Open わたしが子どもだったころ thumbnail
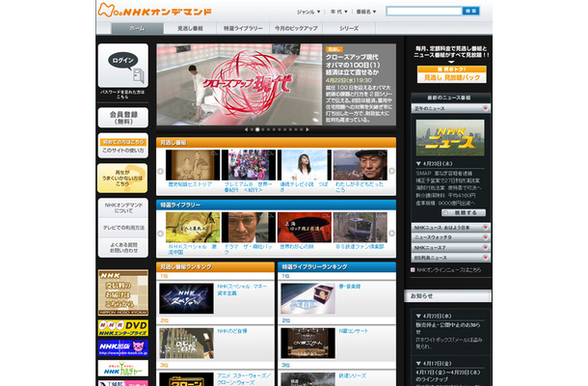The height and width of the screenshot is (386, 588). coord(360,165)
